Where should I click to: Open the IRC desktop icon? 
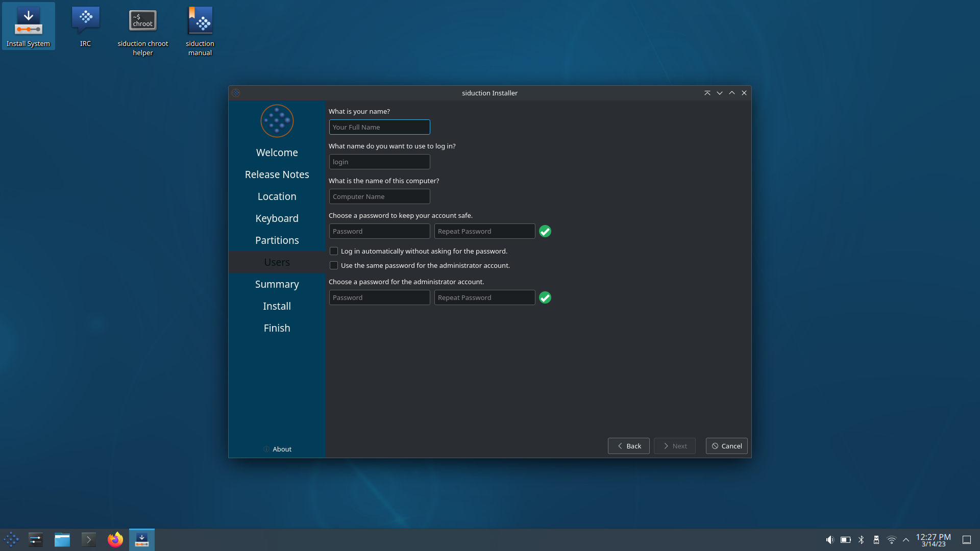tap(86, 27)
